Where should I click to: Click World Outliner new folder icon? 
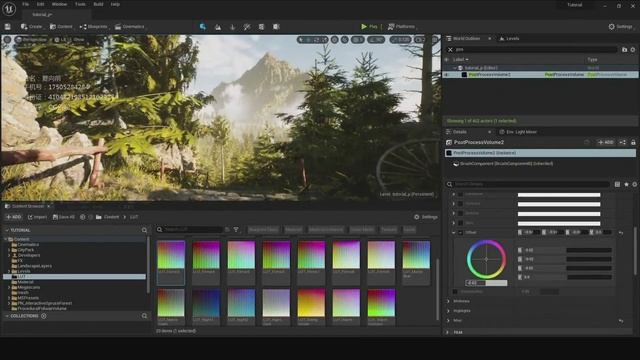(x=624, y=49)
